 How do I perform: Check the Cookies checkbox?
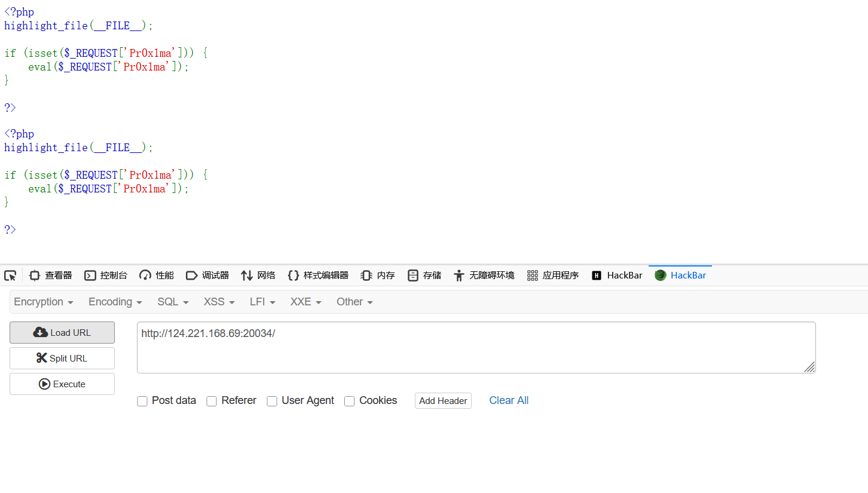[350, 401]
